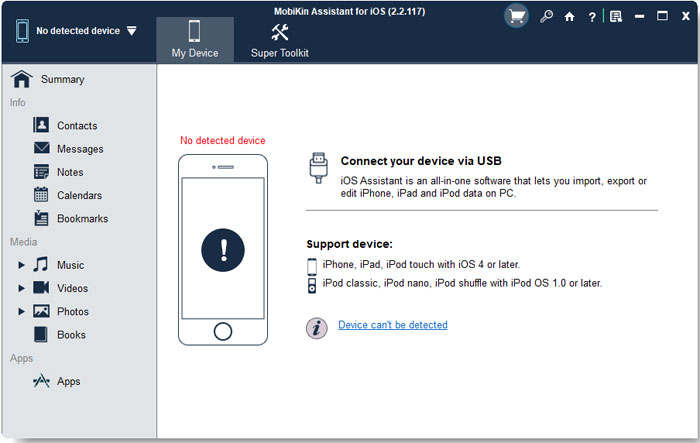Click the phone illustration home button
Viewport: 700px width, 443px height.
click(223, 331)
